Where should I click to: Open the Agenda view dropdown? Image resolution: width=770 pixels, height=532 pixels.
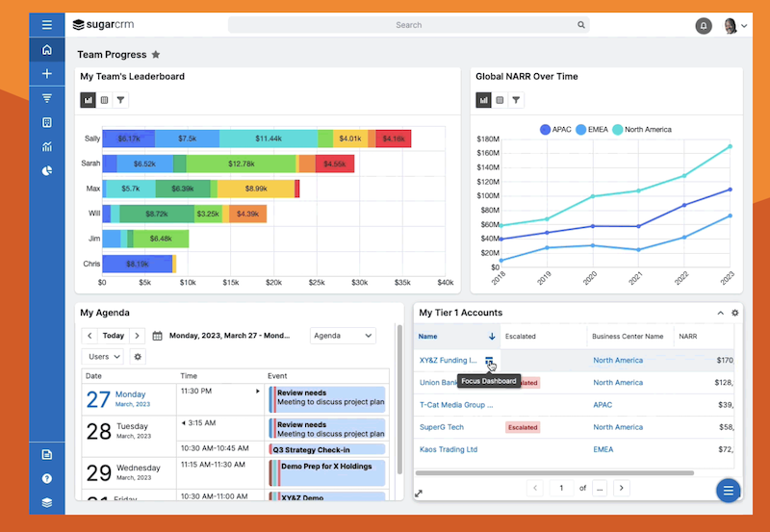click(342, 336)
